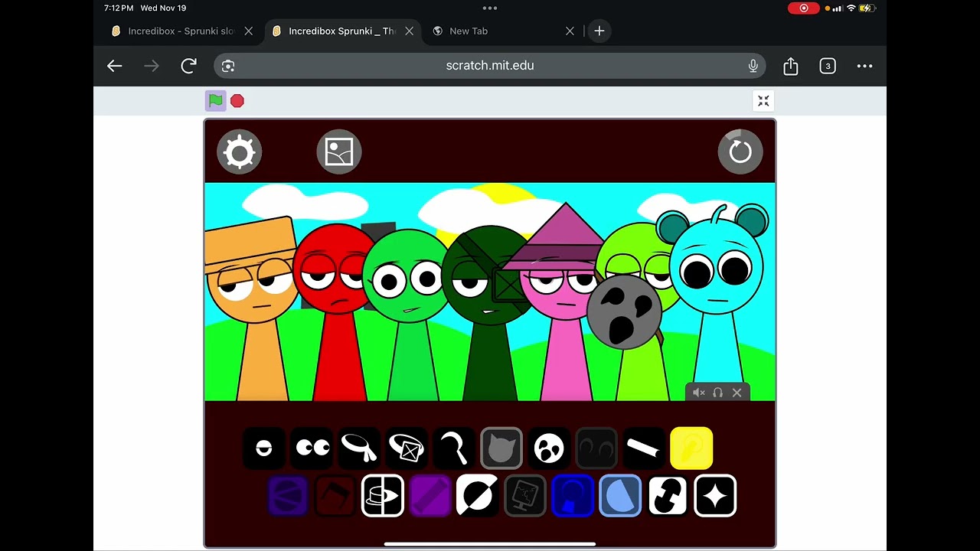Select the yellow sound icon
The height and width of the screenshot is (551, 980).
(x=691, y=448)
